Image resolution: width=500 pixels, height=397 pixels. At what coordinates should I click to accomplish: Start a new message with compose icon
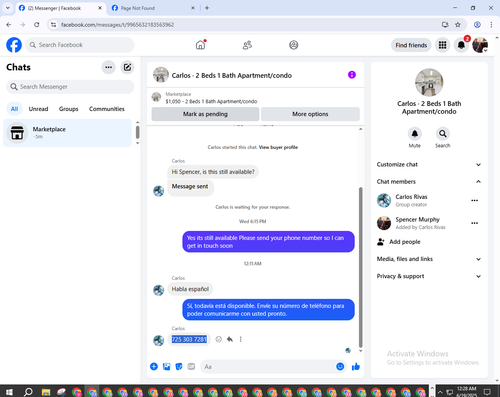point(127,67)
